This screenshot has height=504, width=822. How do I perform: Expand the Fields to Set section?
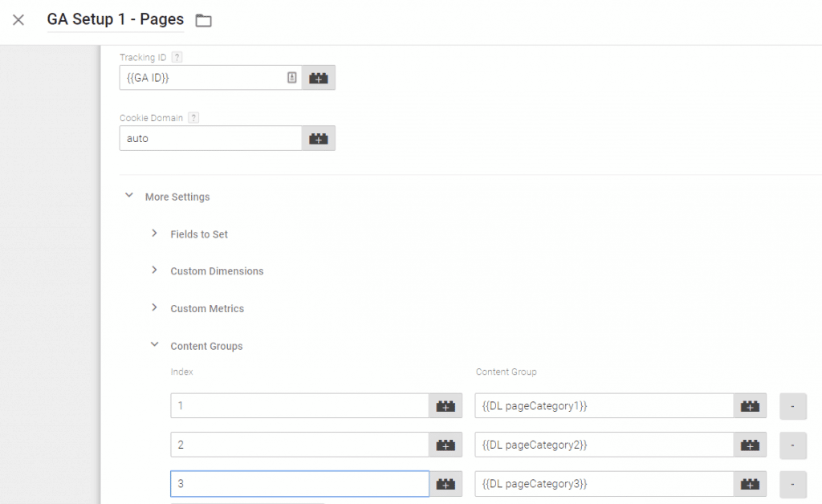point(155,233)
